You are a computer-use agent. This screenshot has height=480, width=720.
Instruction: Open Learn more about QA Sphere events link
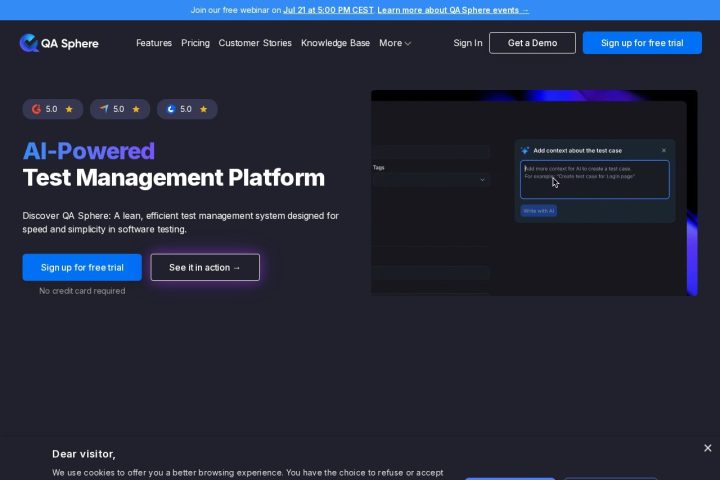(453, 10)
